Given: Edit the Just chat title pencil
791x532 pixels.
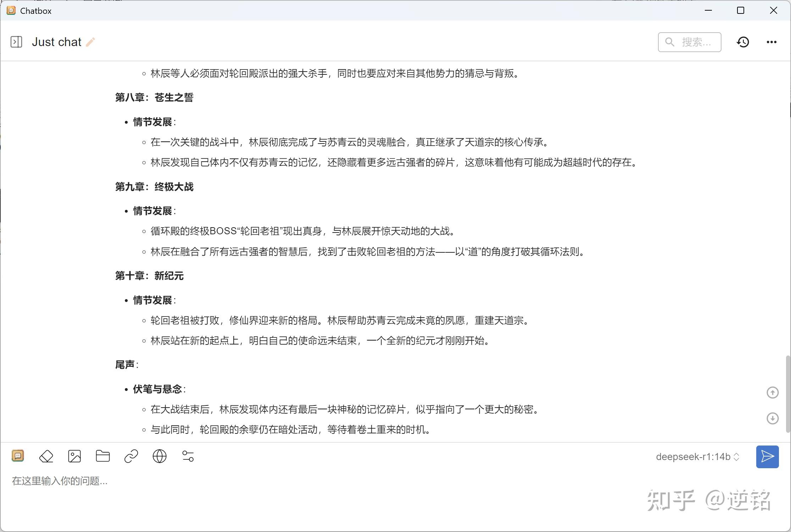Looking at the screenshot, I should click(x=90, y=42).
